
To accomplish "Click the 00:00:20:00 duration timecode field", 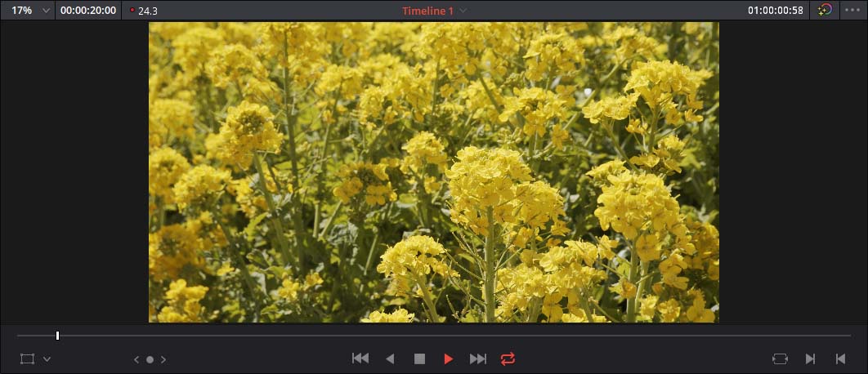I will click(88, 11).
